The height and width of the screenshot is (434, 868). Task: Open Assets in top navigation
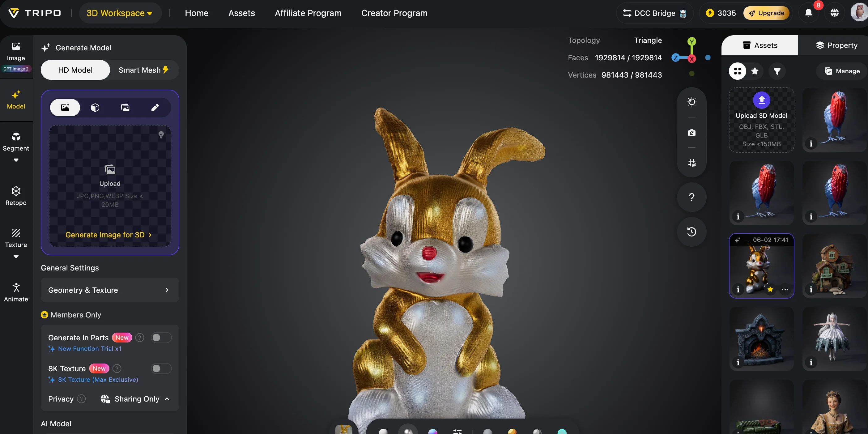[x=241, y=13]
